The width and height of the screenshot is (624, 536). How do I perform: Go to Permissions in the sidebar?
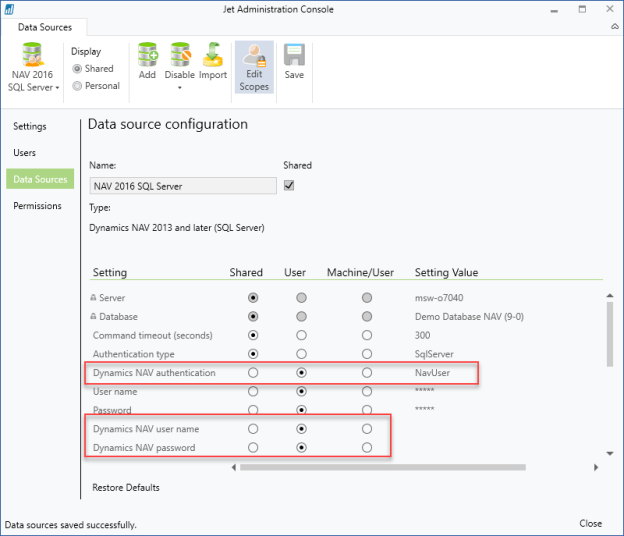coord(37,206)
